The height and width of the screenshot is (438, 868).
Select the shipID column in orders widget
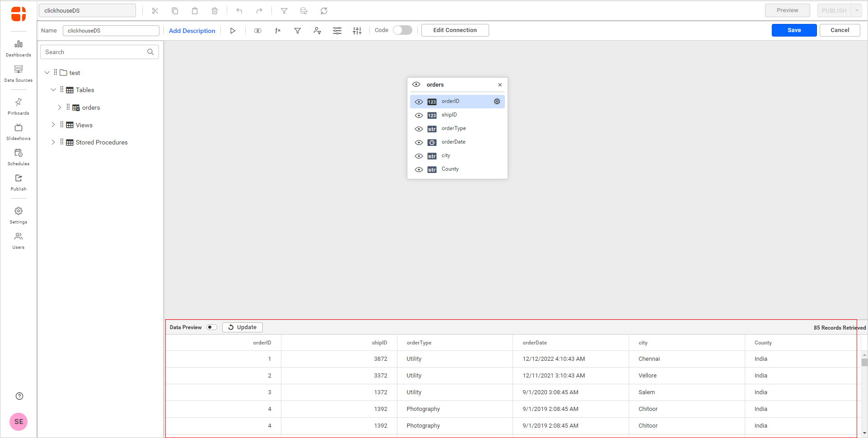tap(457, 115)
